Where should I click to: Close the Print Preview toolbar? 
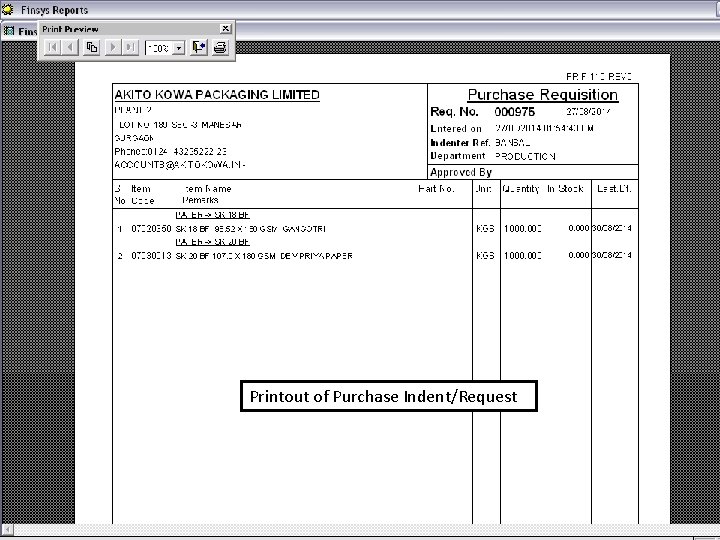[225, 28]
